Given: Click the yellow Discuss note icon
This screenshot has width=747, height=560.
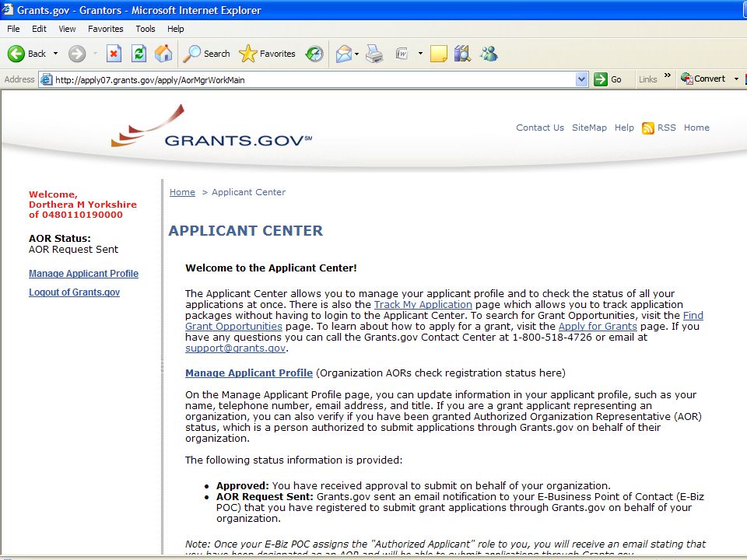Looking at the screenshot, I should point(438,54).
